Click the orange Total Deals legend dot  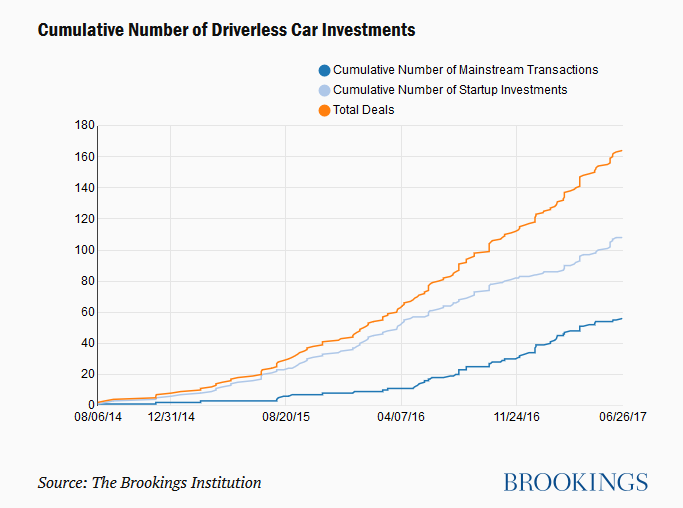(x=323, y=110)
